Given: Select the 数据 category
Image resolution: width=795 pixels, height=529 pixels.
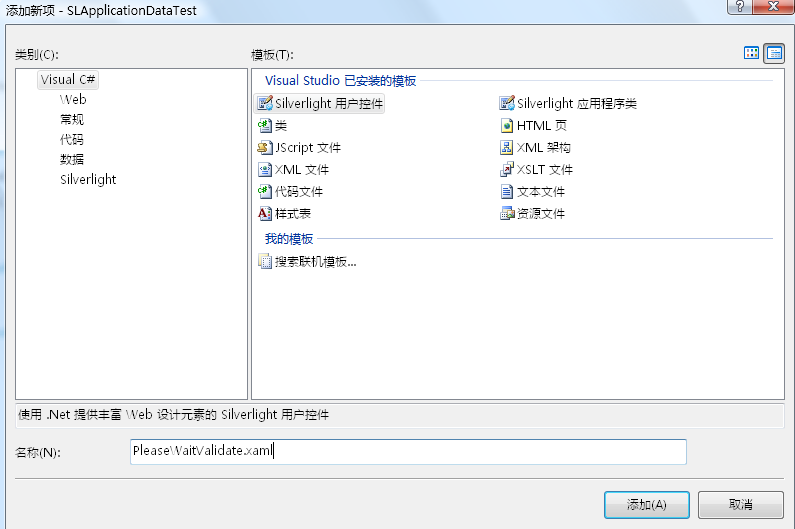Looking at the screenshot, I should click(x=72, y=159).
